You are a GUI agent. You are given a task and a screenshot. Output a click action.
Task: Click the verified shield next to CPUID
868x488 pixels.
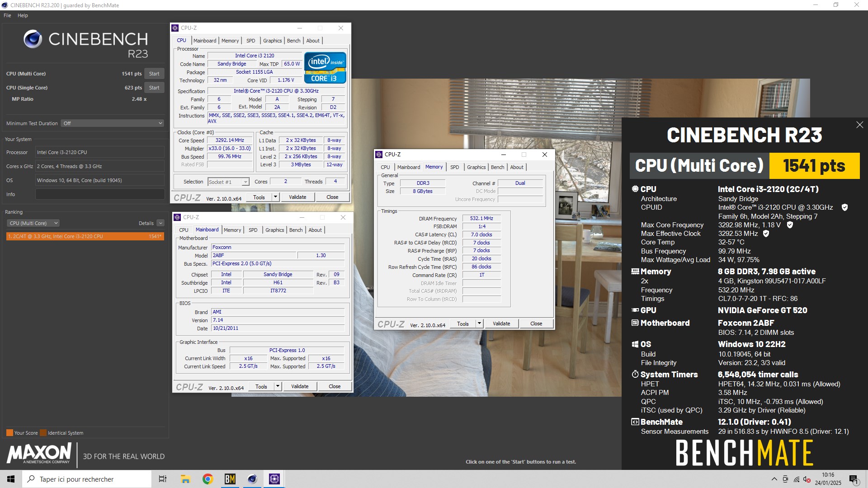(844, 207)
